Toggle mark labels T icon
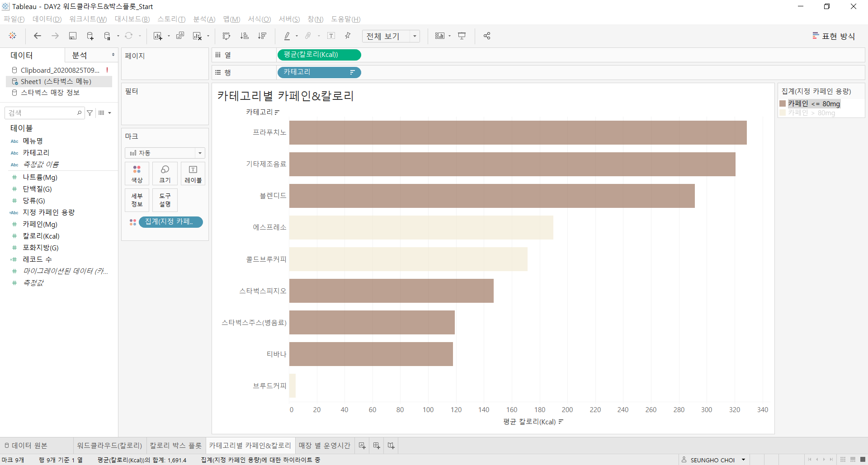The width and height of the screenshot is (868, 465). [331, 36]
